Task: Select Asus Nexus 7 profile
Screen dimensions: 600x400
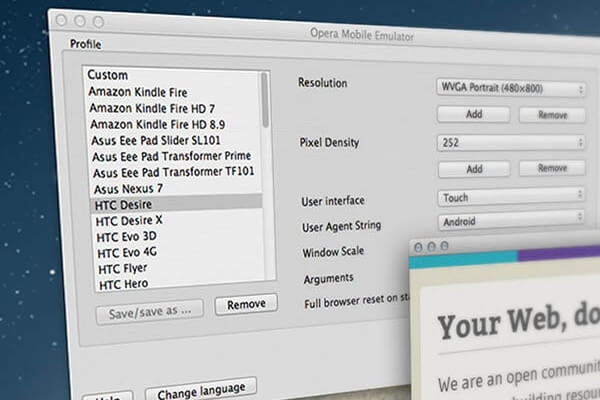Action: pos(126,187)
